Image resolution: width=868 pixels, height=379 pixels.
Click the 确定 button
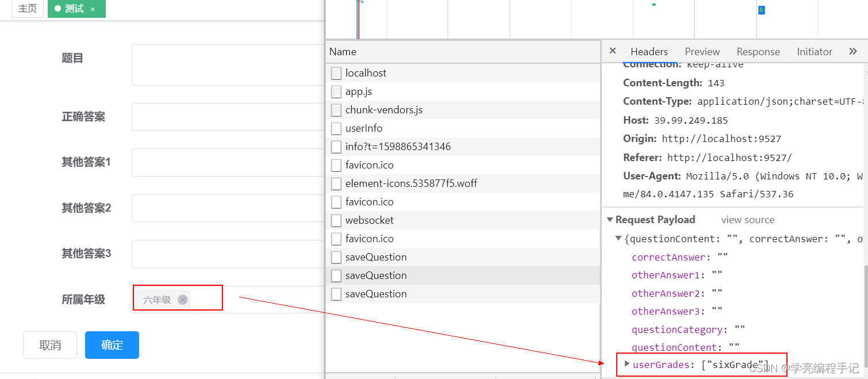(x=112, y=345)
